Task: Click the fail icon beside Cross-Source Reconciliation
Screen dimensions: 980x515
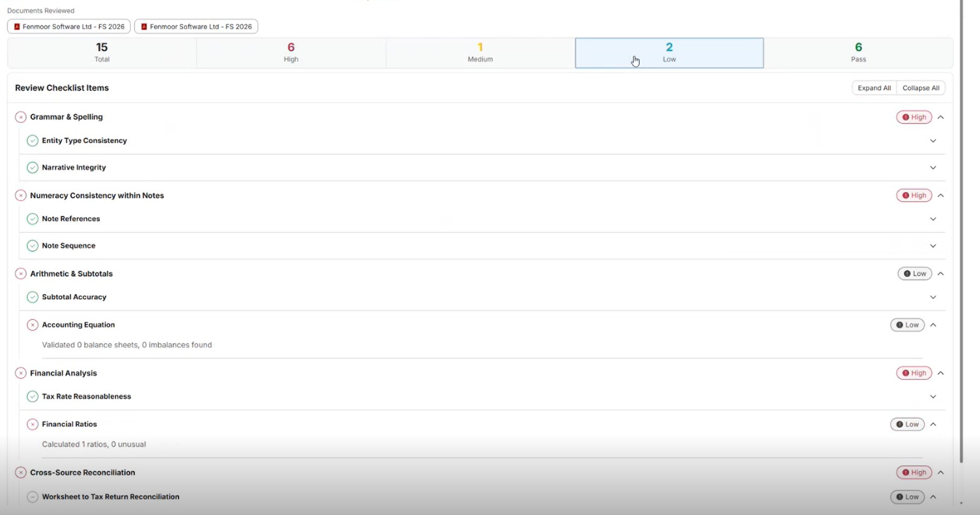Action: (21, 473)
